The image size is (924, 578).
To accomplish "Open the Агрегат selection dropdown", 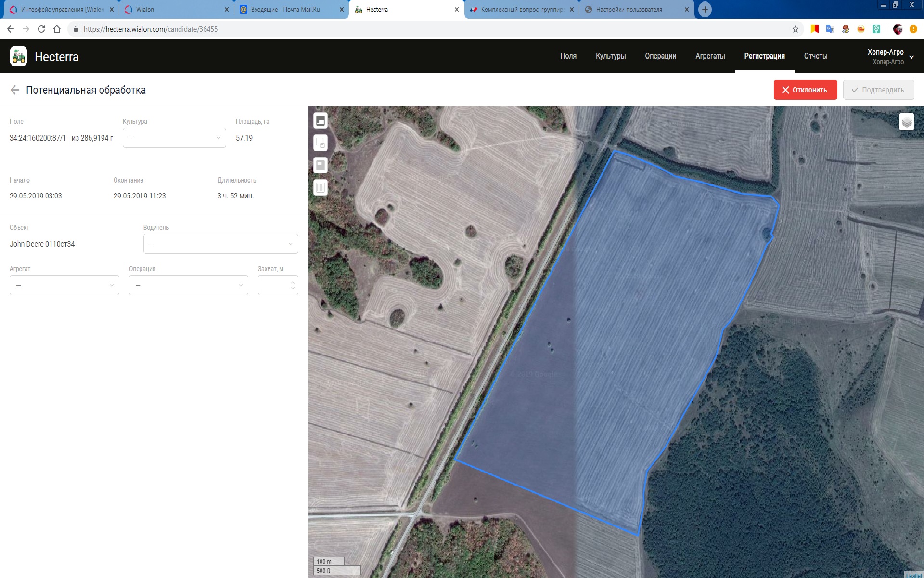I will tap(64, 285).
